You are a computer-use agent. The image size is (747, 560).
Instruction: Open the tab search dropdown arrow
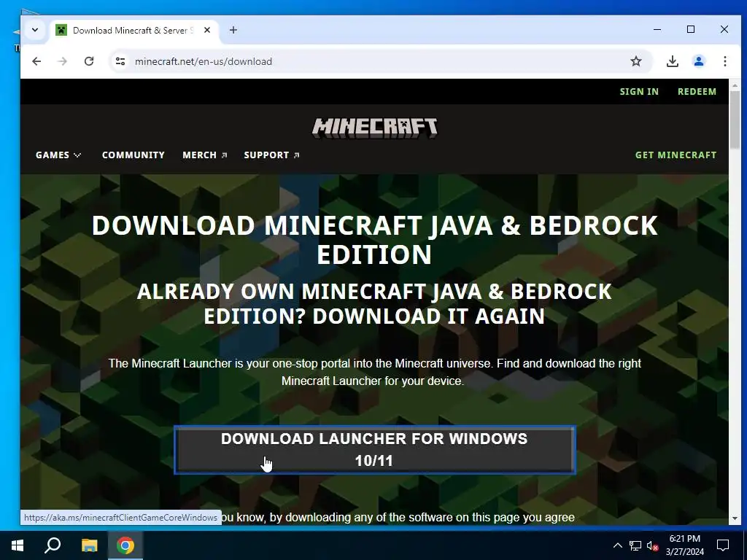[x=35, y=30]
